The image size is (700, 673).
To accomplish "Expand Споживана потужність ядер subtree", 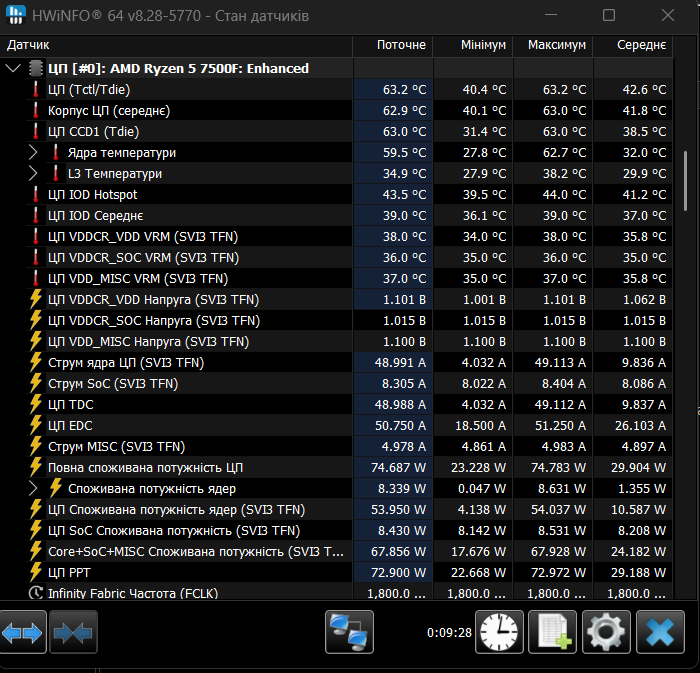I will [x=33, y=489].
